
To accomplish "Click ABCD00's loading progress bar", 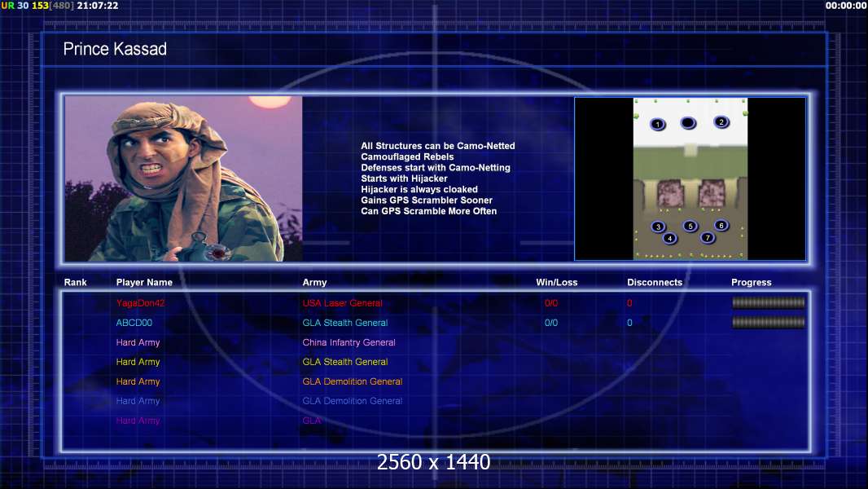I will (769, 322).
